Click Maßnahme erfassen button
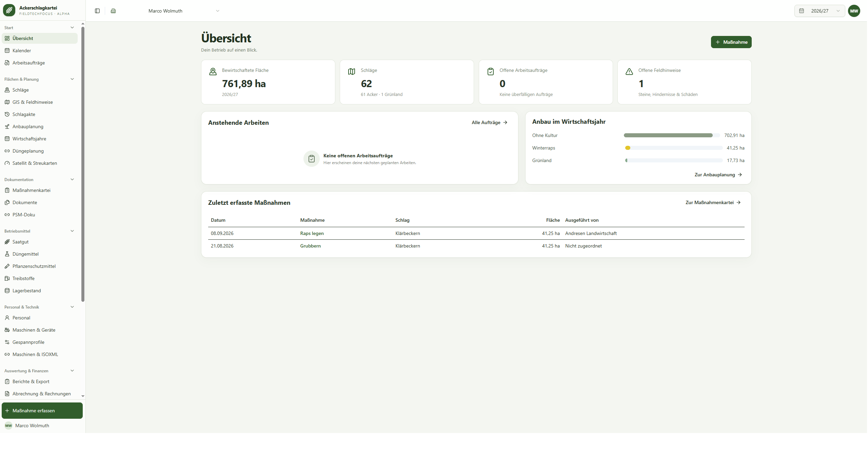 pos(42,411)
